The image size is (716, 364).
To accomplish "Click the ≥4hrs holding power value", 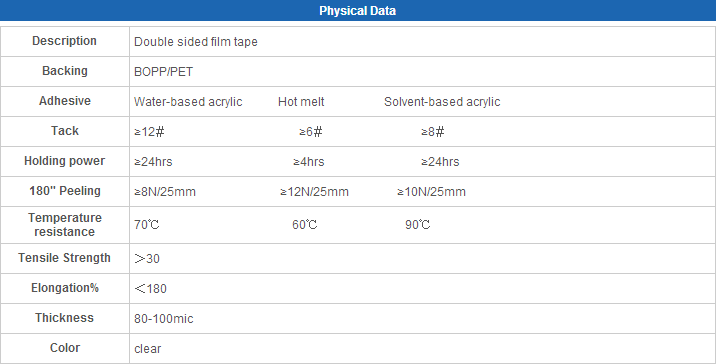I will (x=309, y=162).
